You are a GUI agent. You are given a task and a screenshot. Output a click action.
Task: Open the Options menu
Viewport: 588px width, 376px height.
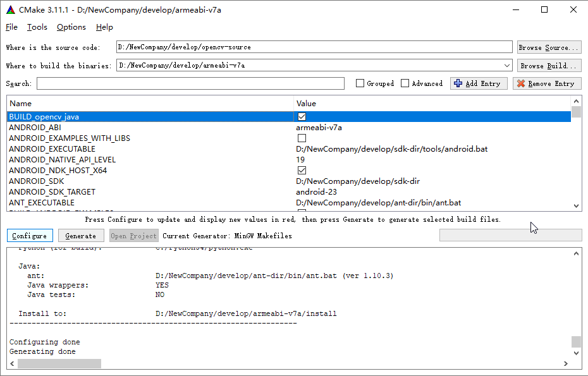pos(71,27)
